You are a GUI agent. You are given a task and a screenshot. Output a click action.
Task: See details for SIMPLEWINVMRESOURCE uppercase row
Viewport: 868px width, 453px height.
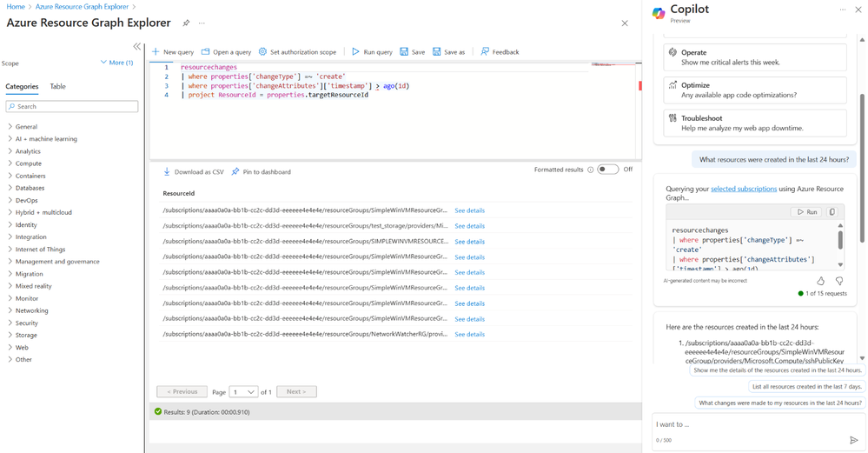point(469,242)
